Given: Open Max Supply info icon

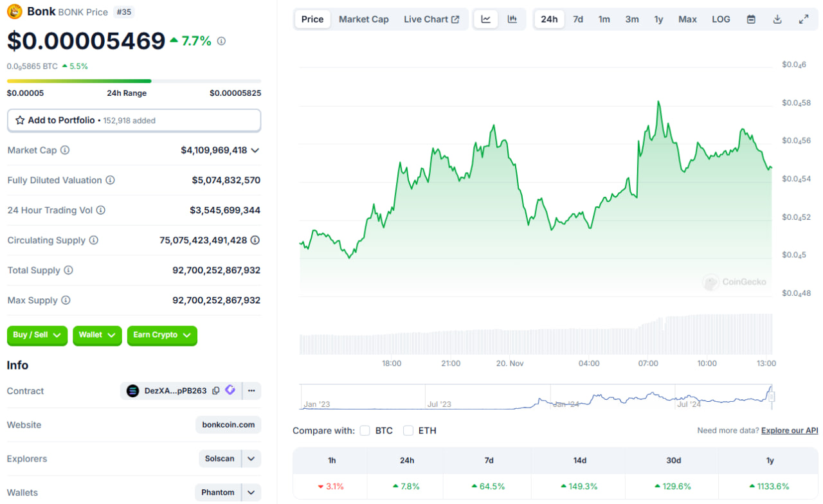Looking at the screenshot, I should [x=66, y=300].
